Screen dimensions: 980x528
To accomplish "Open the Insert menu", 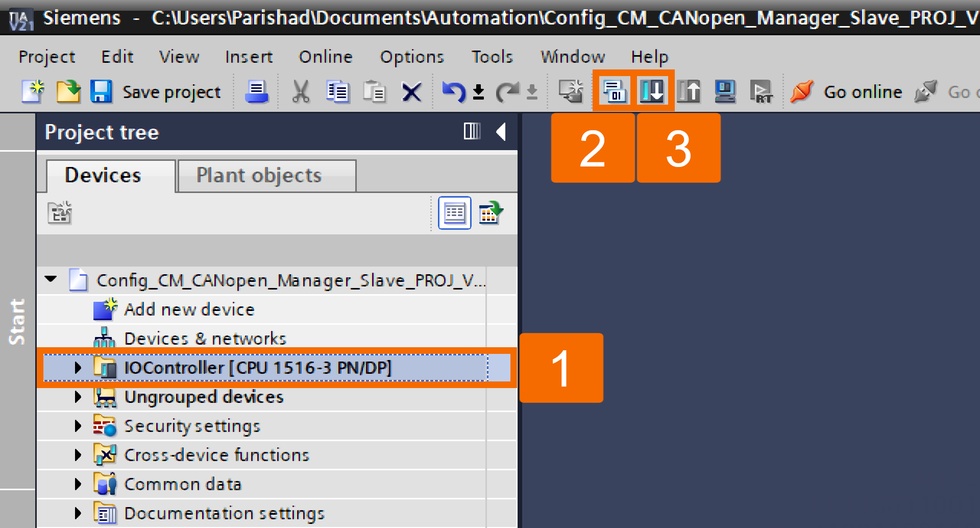I will pos(249,56).
